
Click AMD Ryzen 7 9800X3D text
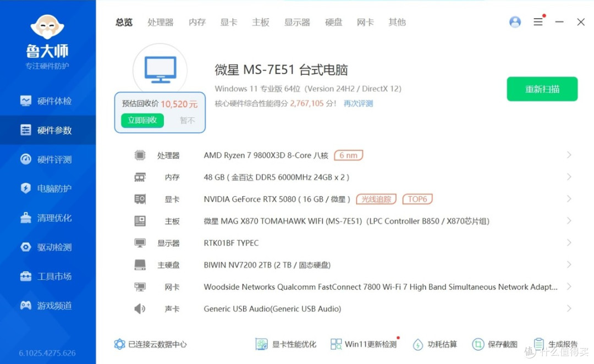266,155
